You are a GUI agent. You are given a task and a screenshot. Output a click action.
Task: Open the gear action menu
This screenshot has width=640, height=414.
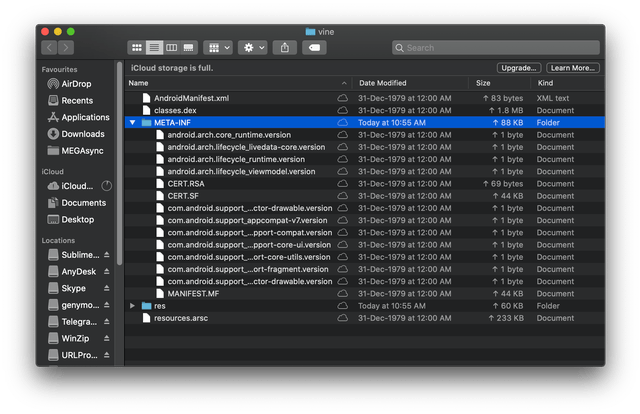[253, 48]
